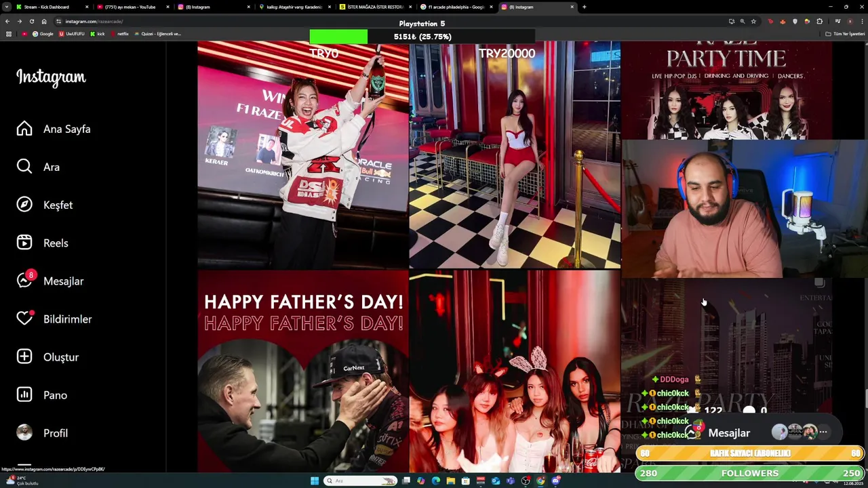The height and width of the screenshot is (488, 868).
Task: Open the checkered floor model post
Action: coord(514,155)
